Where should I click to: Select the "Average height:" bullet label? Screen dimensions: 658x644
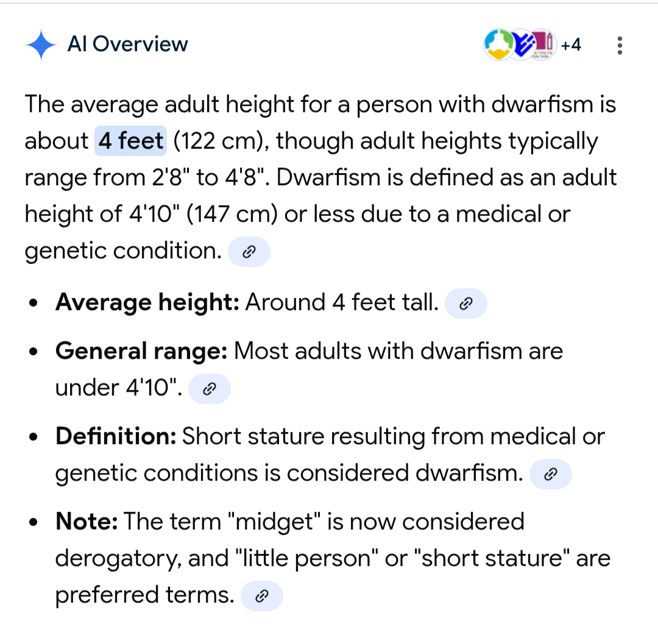(147, 302)
